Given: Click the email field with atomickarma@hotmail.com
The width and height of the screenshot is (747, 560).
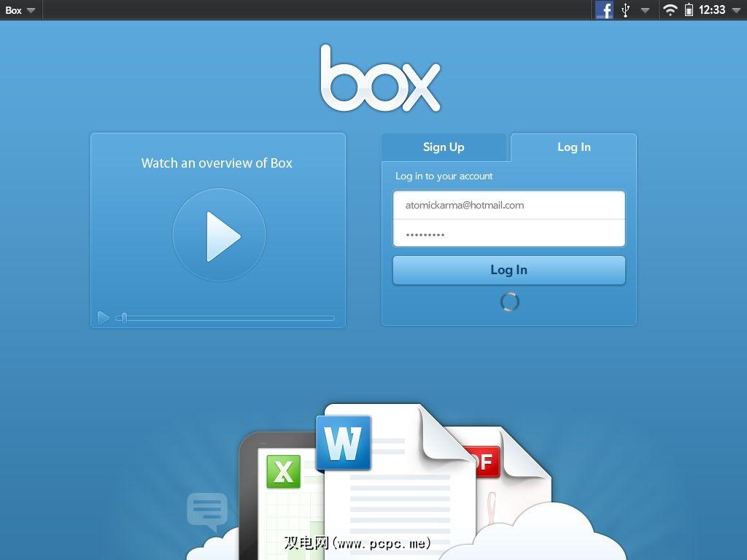Looking at the screenshot, I should pyautogui.click(x=508, y=205).
